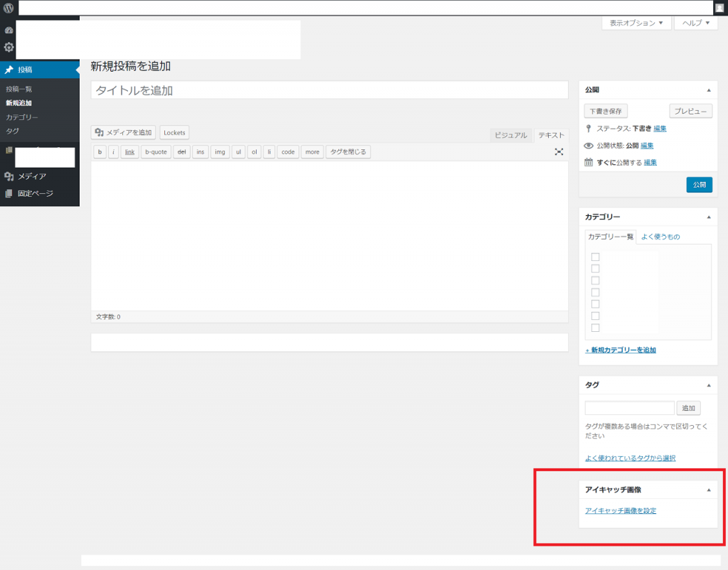Viewport: 728px width, 570px height.
Task: Click the blue 公開 button
Action: (x=700, y=185)
